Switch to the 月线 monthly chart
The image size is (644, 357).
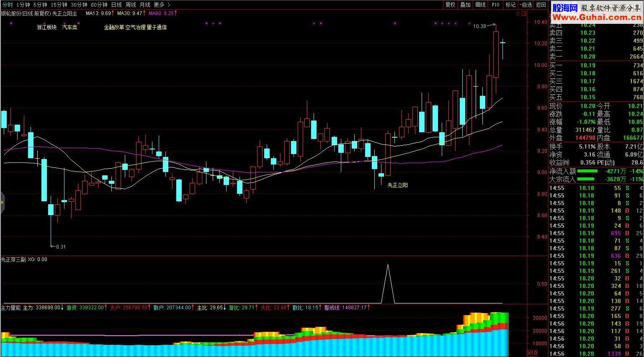pos(145,5)
